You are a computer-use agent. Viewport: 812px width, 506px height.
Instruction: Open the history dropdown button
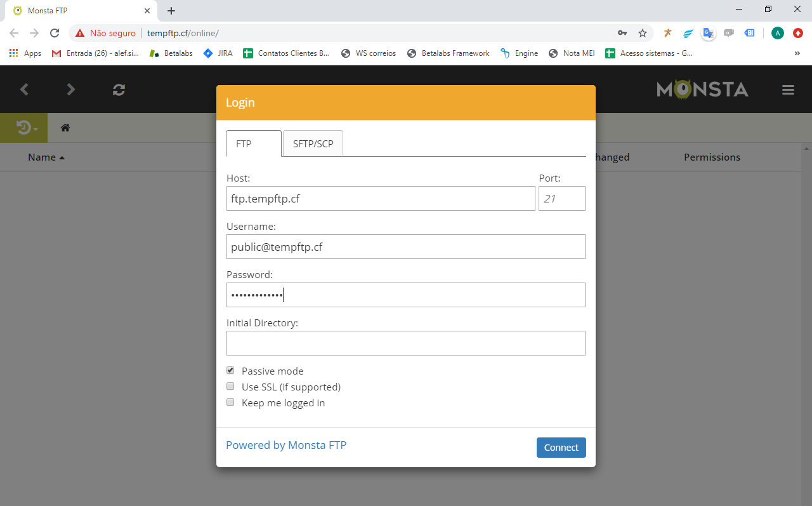click(x=26, y=128)
